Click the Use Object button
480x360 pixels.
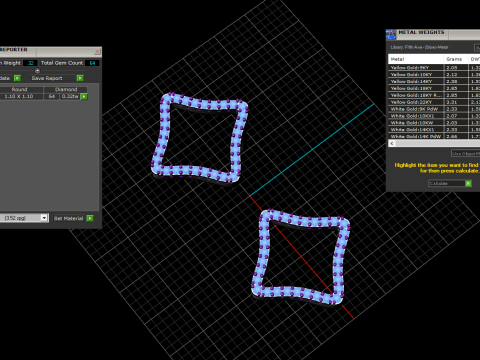[x=466, y=153]
